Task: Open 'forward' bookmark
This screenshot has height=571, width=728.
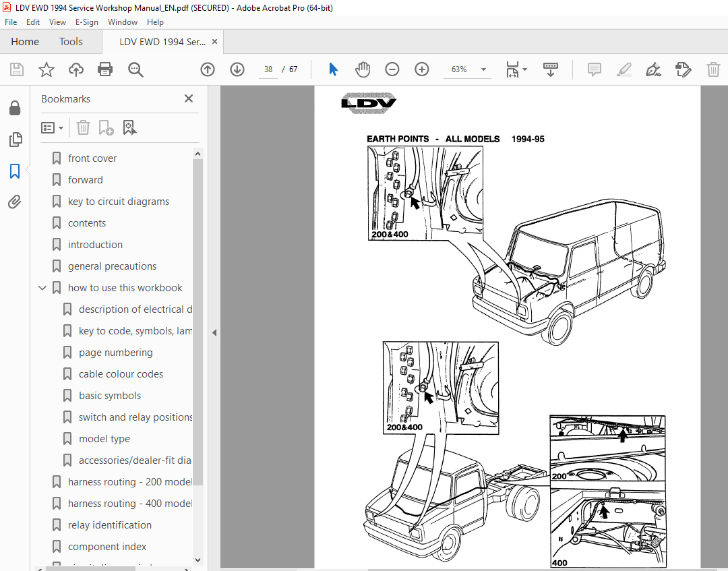Action: [x=86, y=180]
